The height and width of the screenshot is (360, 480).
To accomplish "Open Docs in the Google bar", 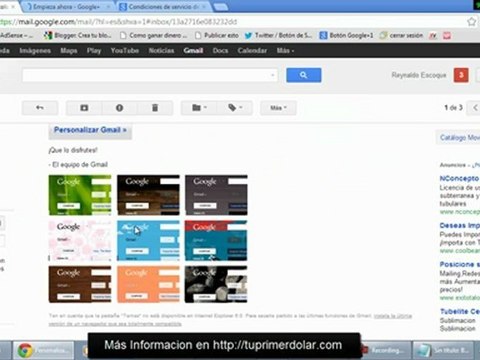I will [x=220, y=51].
